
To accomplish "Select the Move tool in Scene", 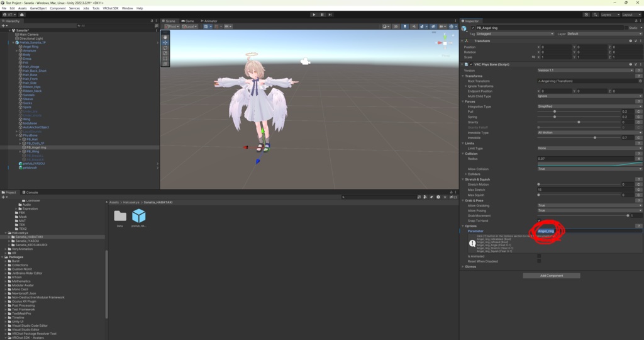I will pos(165,42).
